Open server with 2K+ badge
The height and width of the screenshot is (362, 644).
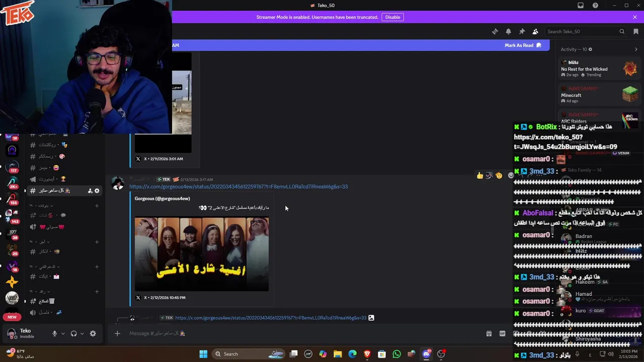[x=12, y=183]
